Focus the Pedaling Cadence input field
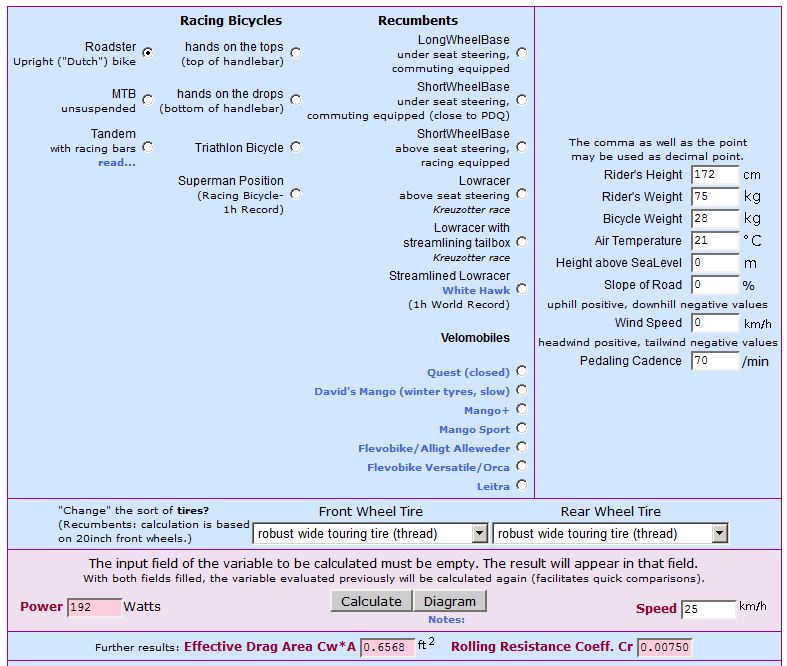This screenshot has width=787, height=666. point(715,361)
